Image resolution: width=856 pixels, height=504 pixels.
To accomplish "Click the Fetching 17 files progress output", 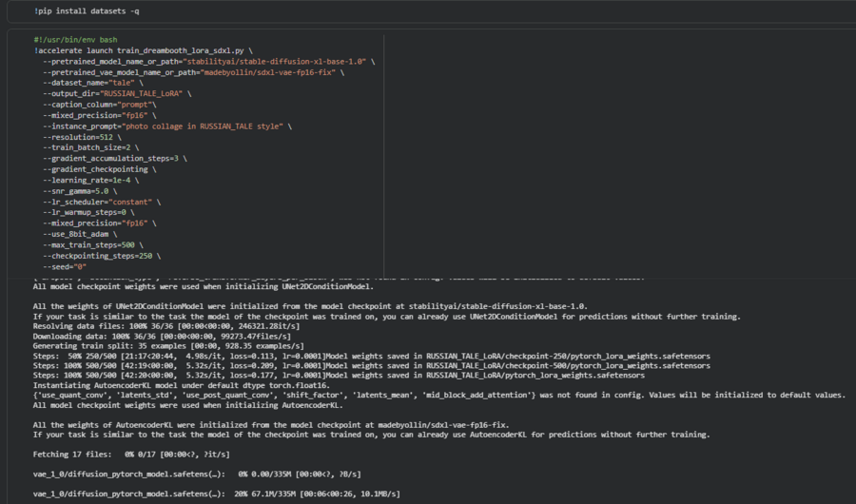I will (124, 455).
